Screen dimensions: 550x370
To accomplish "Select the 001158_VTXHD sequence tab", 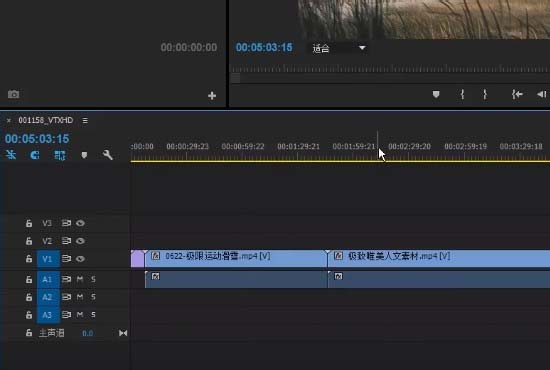I will click(x=46, y=120).
